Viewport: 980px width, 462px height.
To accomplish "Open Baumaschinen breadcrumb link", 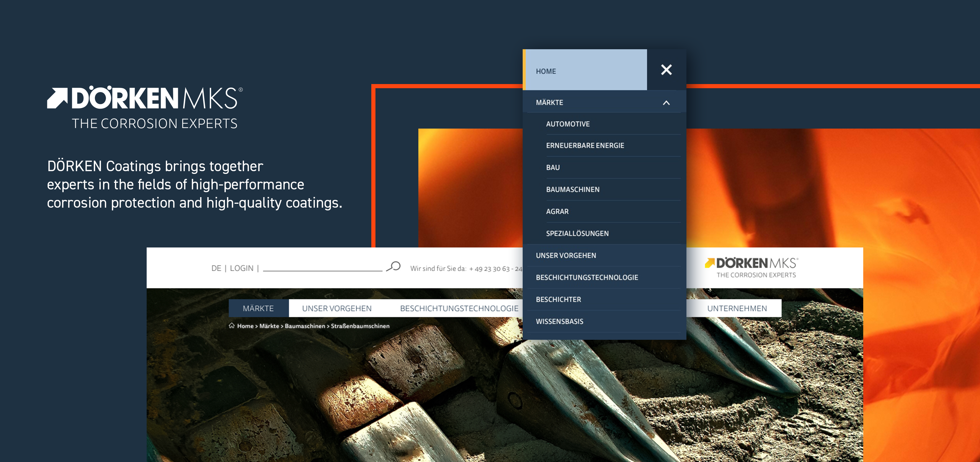I will [305, 326].
